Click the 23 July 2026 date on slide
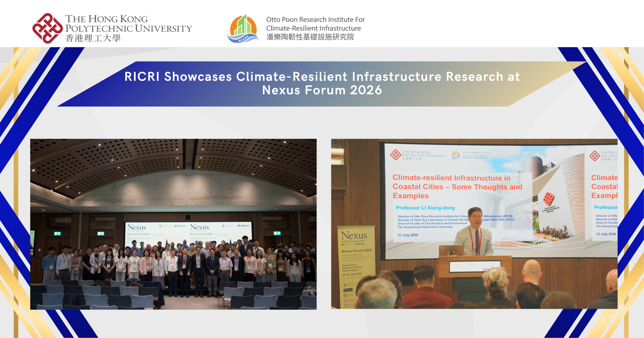The height and width of the screenshot is (338, 644). (x=408, y=235)
